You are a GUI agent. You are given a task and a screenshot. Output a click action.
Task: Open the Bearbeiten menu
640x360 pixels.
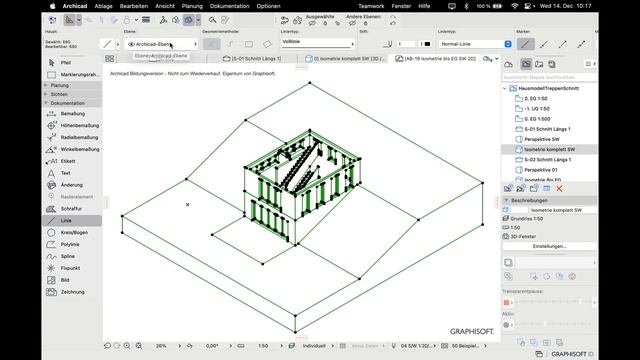pos(134,6)
